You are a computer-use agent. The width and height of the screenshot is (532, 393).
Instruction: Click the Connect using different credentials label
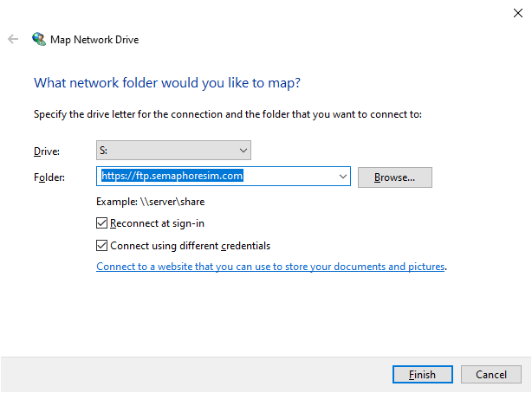coord(190,245)
